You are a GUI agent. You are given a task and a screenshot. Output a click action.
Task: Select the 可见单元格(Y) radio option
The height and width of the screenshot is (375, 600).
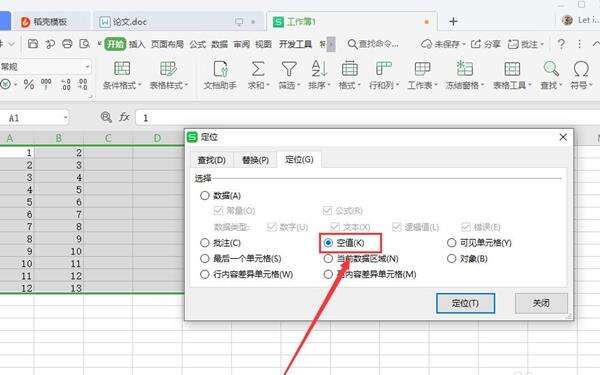pyautogui.click(x=452, y=243)
